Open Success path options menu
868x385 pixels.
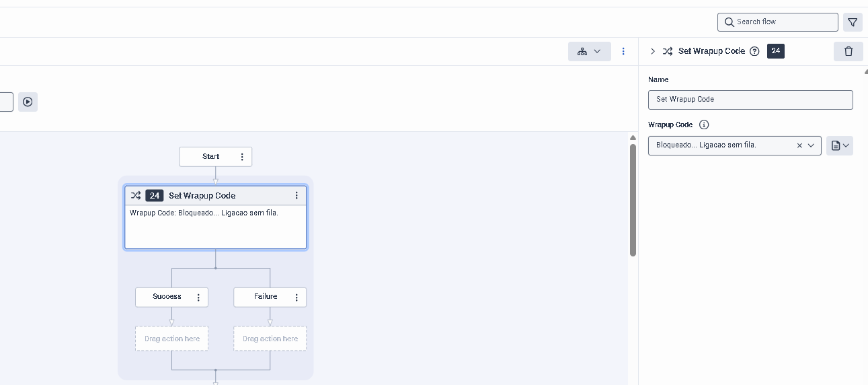(x=198, y=297)
